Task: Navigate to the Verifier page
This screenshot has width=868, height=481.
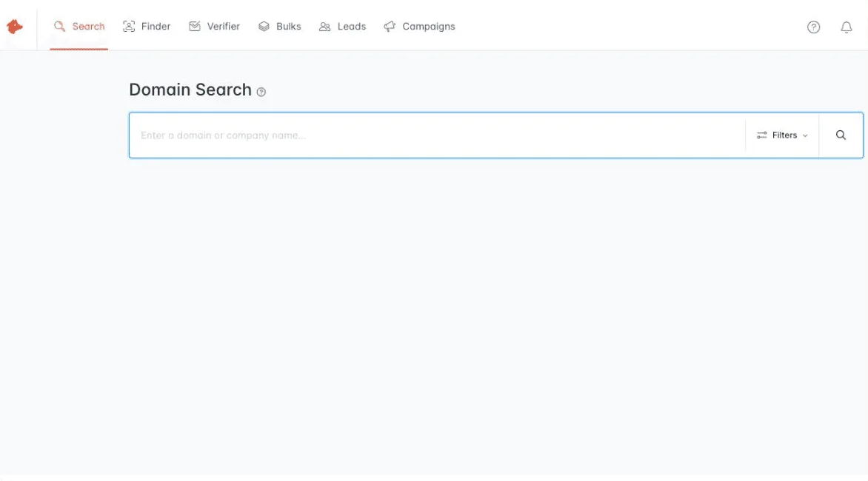Action: pos(215,26)
